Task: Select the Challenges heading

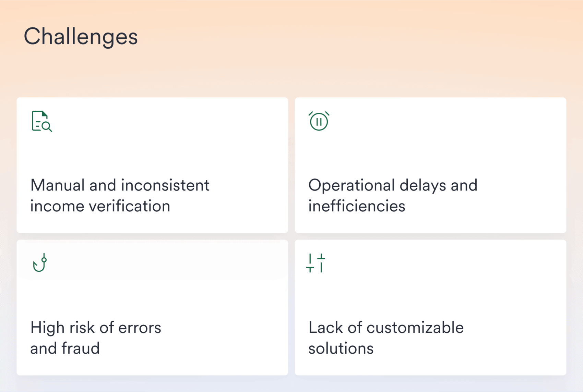Action: click(x=81, y=36)
